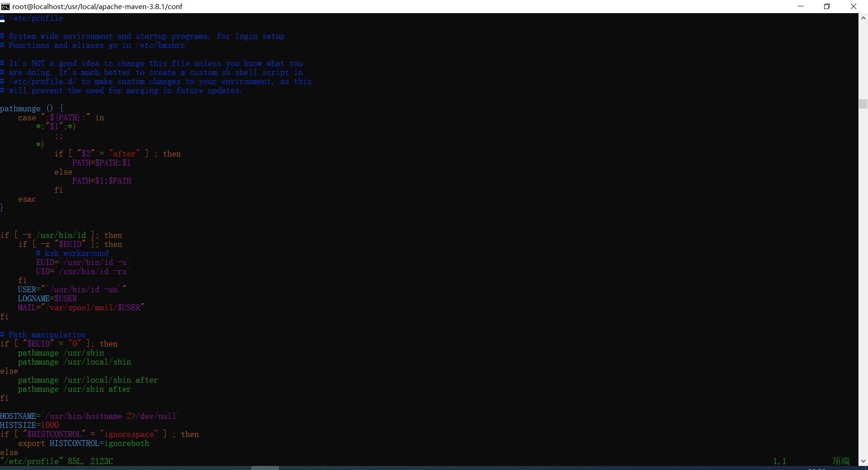Click the terminal window icon in title bar
This screenshot has height=470, width=868.
[5, 6]
